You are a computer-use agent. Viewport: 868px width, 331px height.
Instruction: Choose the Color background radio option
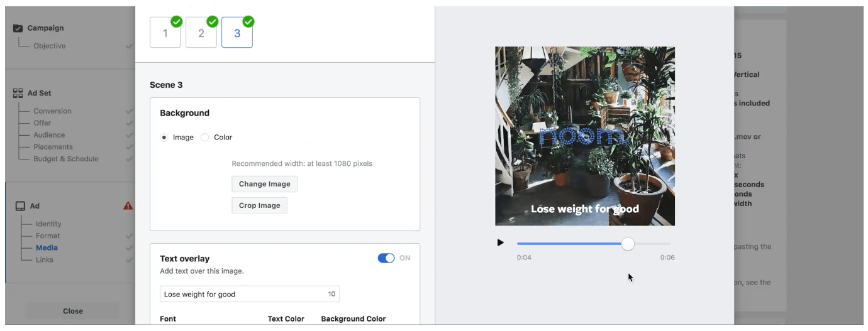205,138
